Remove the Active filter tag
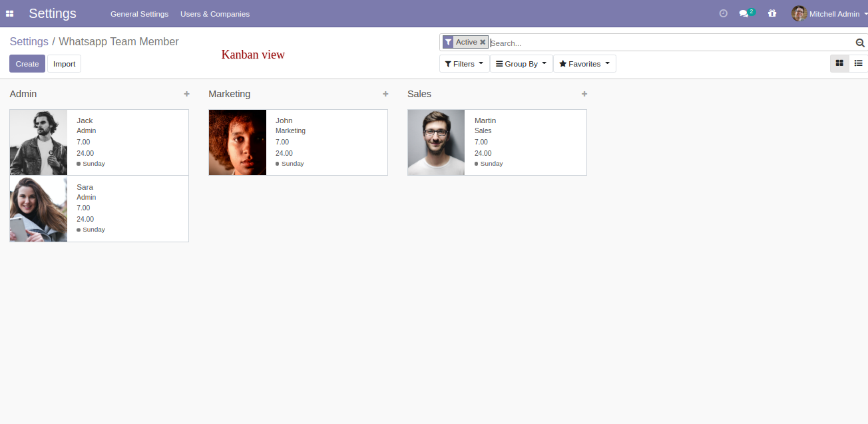Image resolution: width=868 pixels, height=424 pixels. click(x=483, y=42)
